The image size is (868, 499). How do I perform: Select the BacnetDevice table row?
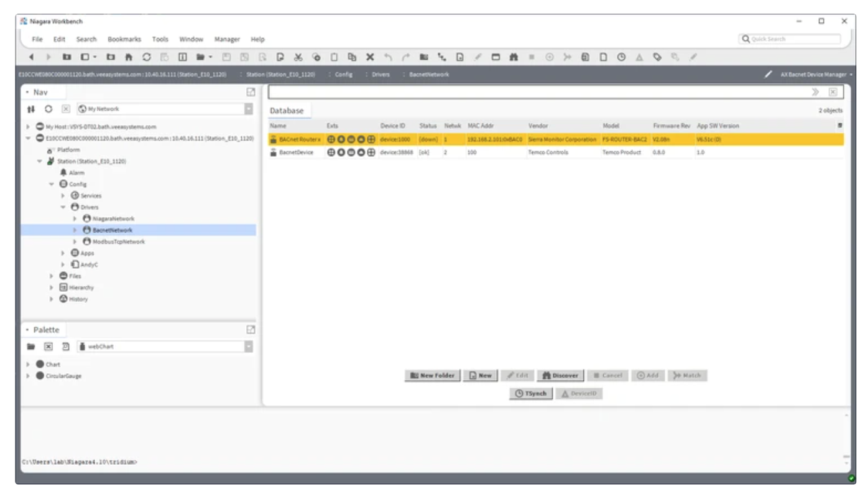[x=556, y=152]
